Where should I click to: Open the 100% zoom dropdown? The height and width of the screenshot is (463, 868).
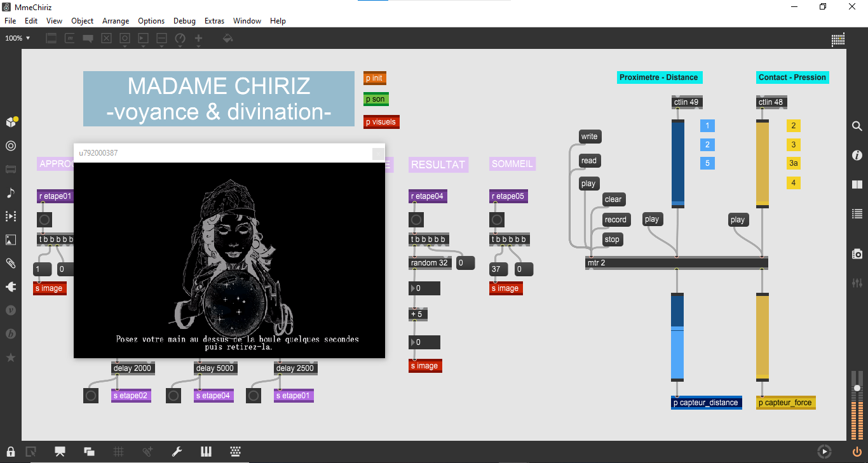[18, 38]
